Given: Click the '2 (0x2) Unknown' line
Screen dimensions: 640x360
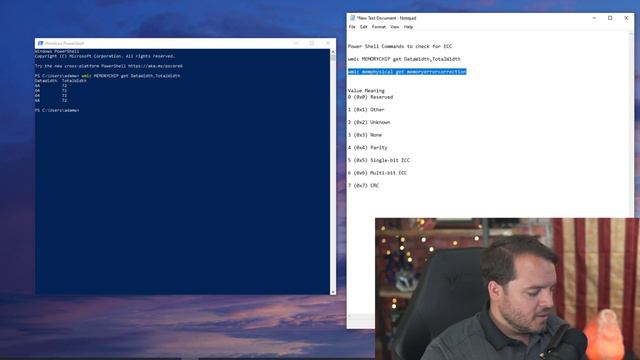Looking at the screenshot, I should pos(369,122).
